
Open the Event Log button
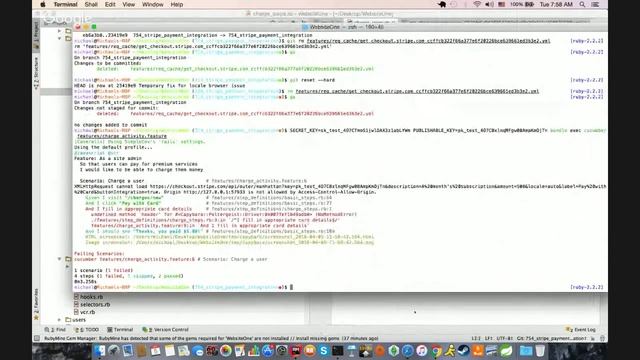coord(581,329)
